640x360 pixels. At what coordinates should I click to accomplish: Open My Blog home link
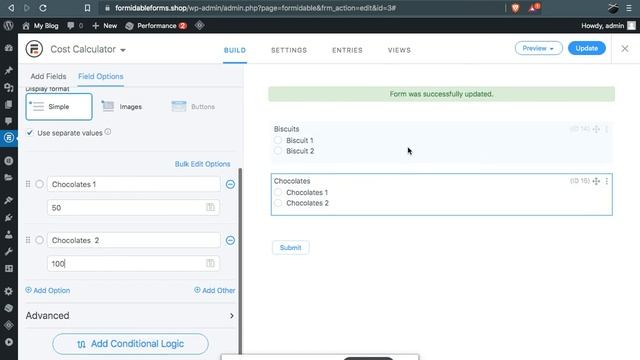point(40,26)
